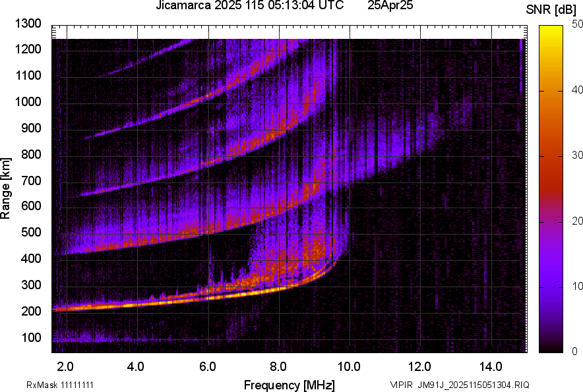Click the colorbar tick label '0'
The height and width of the screenshot is (392, 583).
[574, 351]
